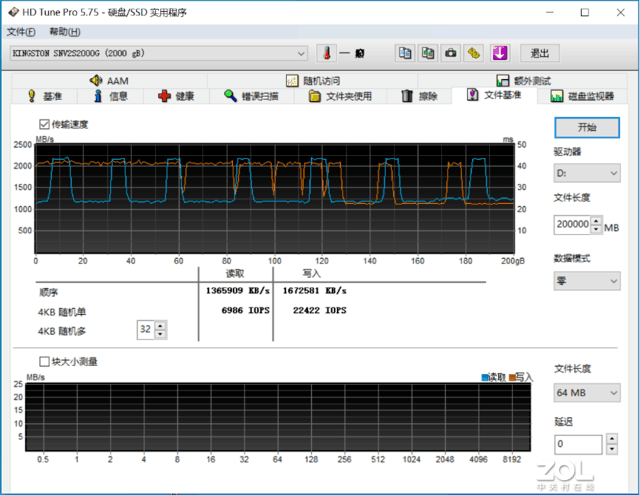
Task: Toggle the transfer speed checkbox above graph
Action: pos(44,124)
